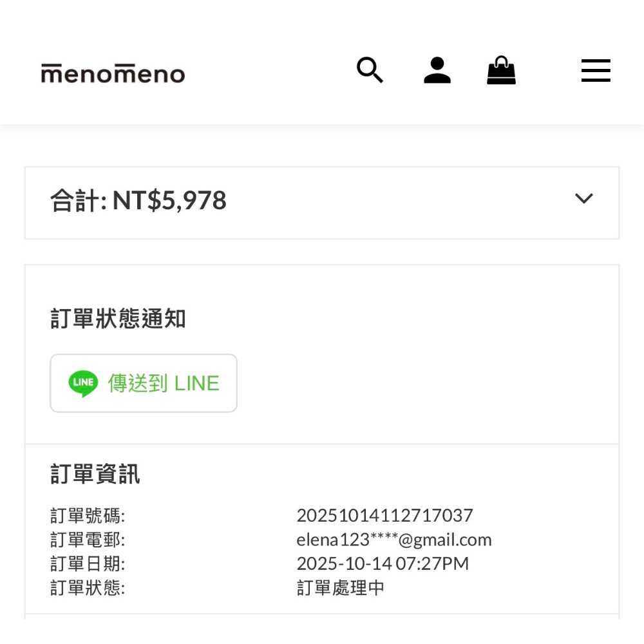Click the 訂單資訊 section heading
The height and width of the screenshot is (644, 644).
pos(95,474)
